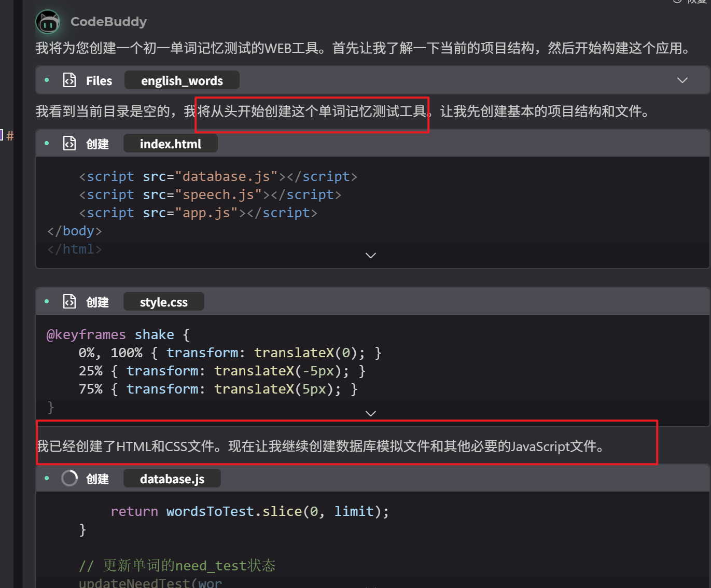
Task: Click the file icon beside style.css
Action: [x=69, y=302]
